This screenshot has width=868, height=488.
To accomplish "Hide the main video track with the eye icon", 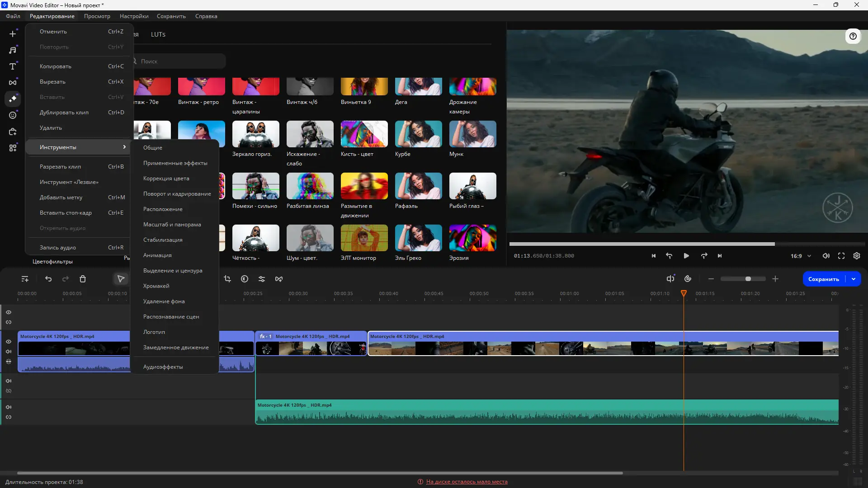I will 9,342.
